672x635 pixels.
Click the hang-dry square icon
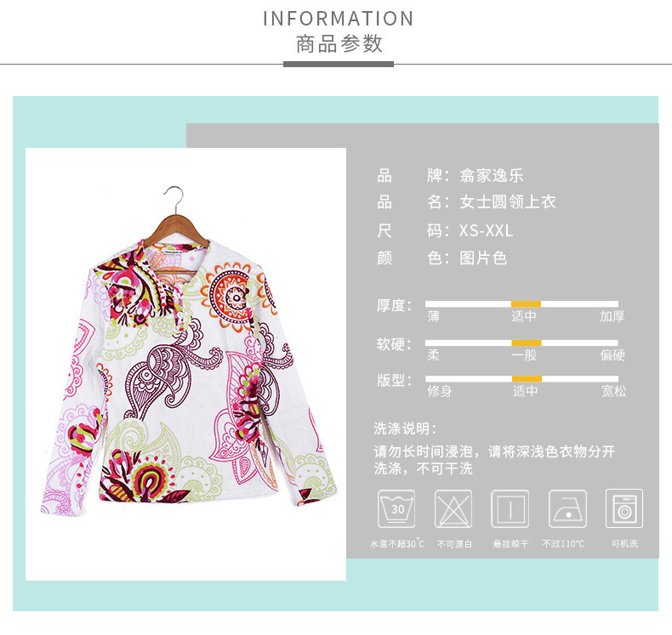(x=510, y=508)
